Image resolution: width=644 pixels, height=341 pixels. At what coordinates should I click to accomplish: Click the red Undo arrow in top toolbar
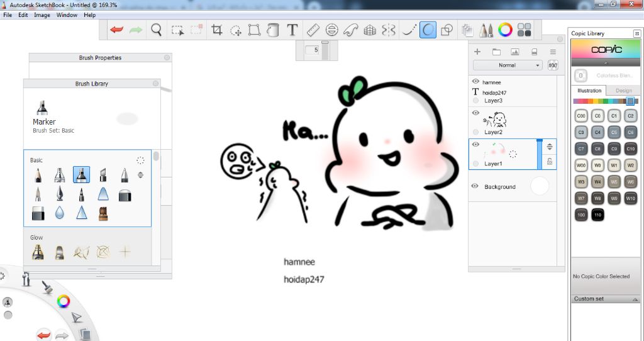coord(116,30)
